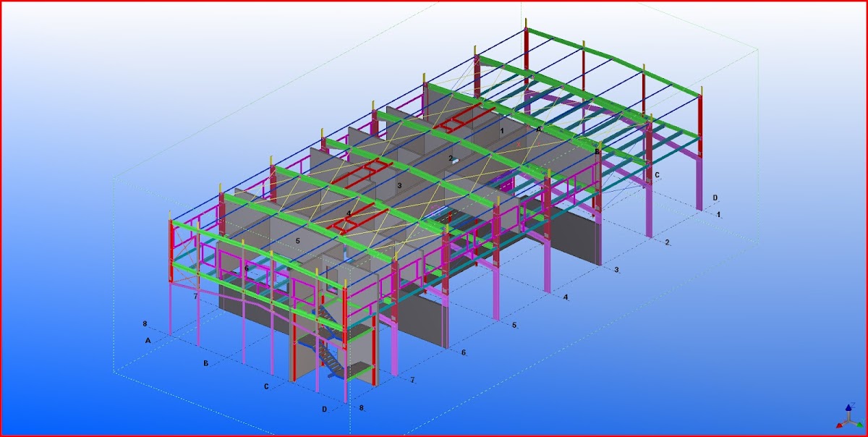Pick ground-level grid label B at front

205,363
